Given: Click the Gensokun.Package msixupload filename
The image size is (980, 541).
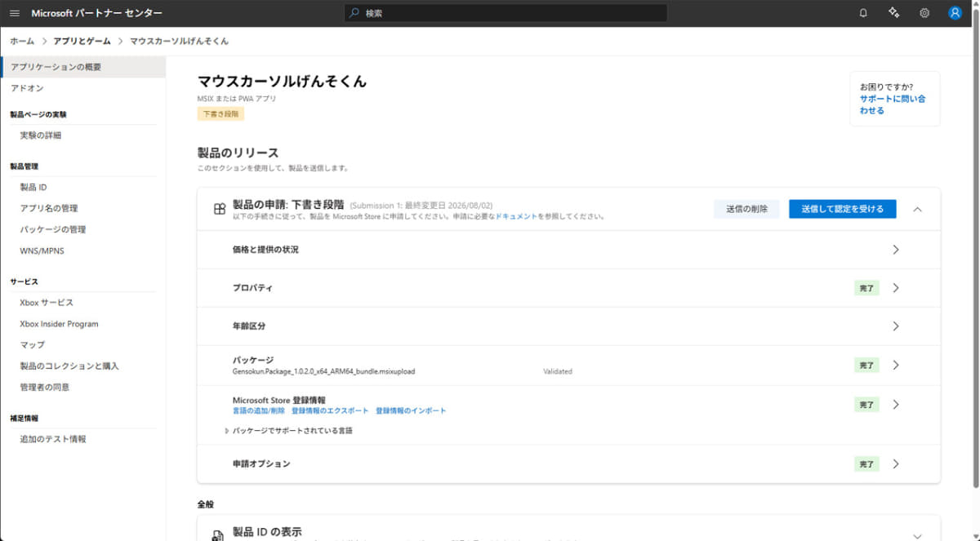Looking at the screenshot, I should tap(323, 371).
